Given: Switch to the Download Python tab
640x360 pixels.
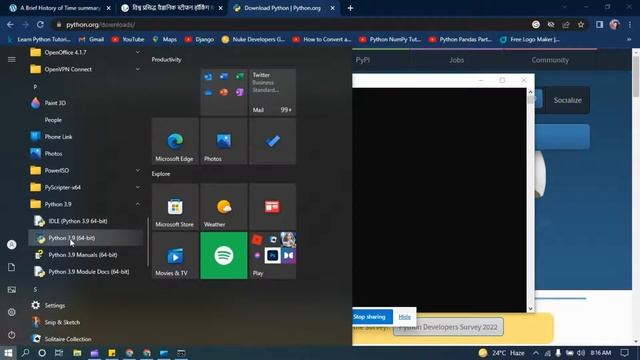Looking at the screenshot, I should 283,8.
